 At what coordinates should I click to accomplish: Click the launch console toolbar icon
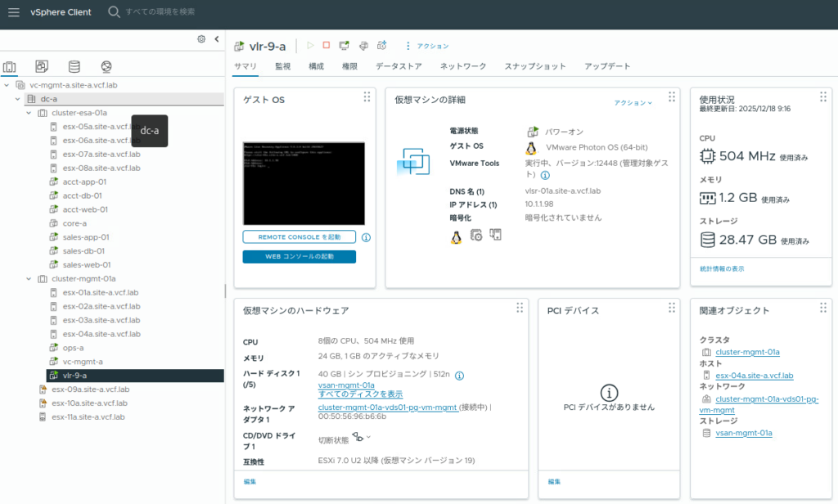coord(345,46)
